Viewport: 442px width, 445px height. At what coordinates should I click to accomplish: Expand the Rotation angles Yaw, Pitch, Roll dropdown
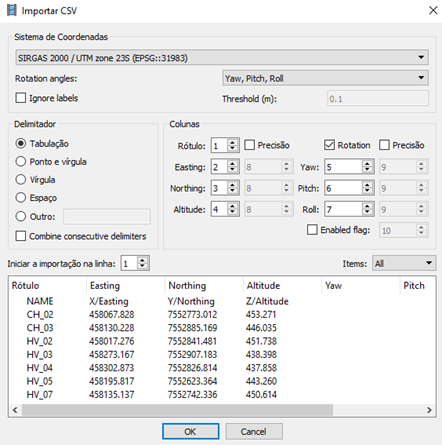pos(325,78)
